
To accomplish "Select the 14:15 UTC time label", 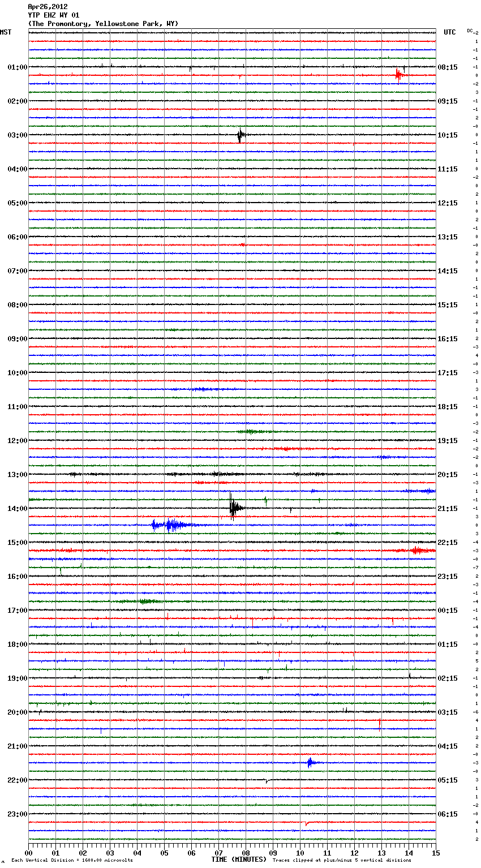I will pyautogui.click(x=448, y=271).
